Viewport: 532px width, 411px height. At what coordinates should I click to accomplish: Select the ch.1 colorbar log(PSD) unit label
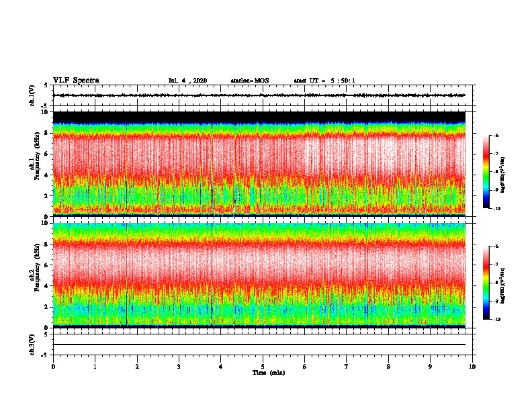[x=503, y=175]
